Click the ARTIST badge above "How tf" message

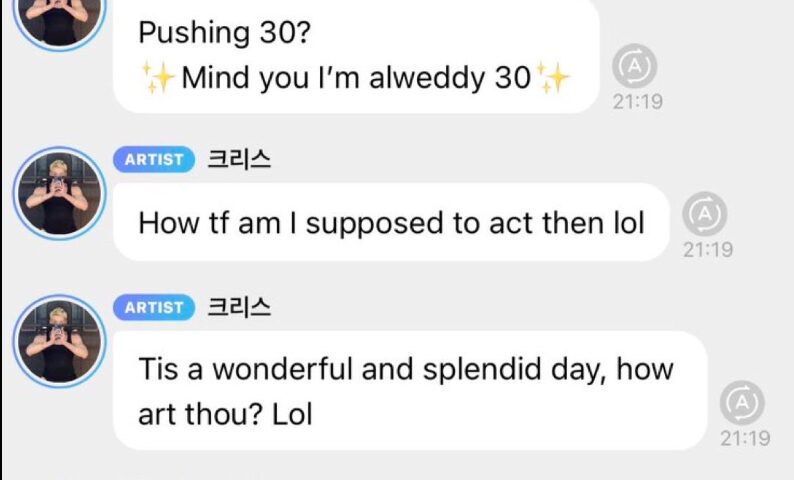(x=154, y=160)
